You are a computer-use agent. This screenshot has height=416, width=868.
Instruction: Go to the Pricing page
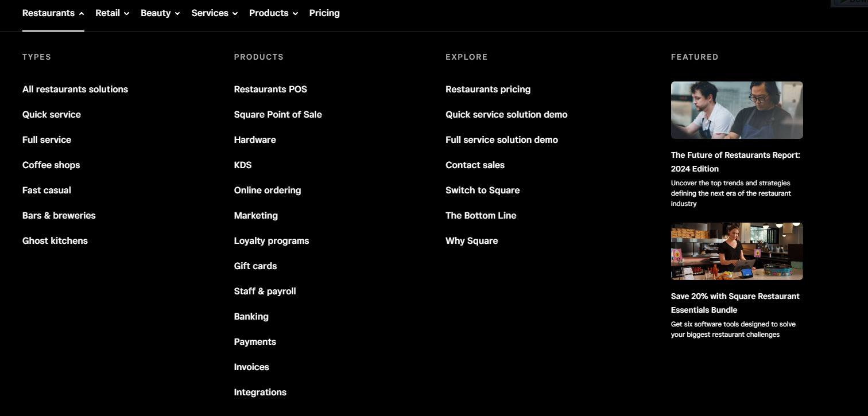point(324,13)
